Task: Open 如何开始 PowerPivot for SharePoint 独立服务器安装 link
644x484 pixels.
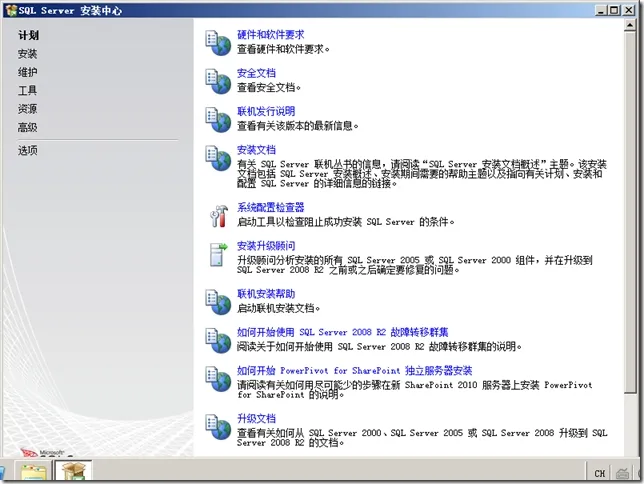Action: point(354,371)
